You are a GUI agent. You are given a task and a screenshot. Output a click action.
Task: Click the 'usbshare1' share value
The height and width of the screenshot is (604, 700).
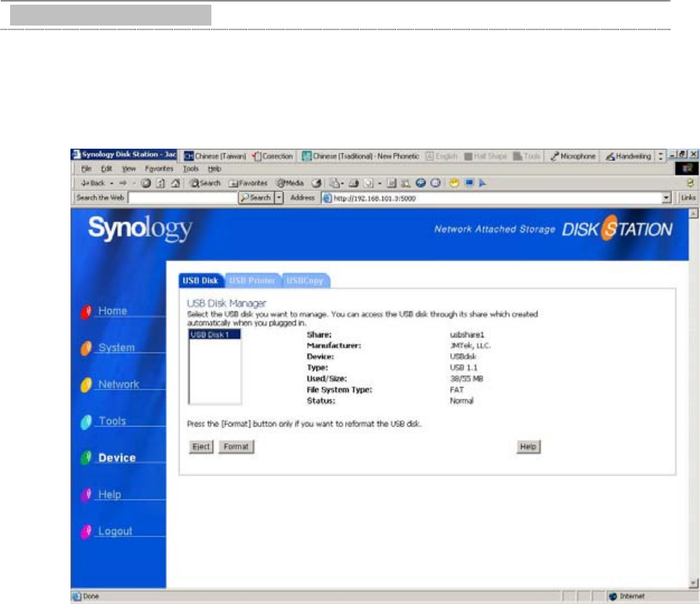pos(467,335)
